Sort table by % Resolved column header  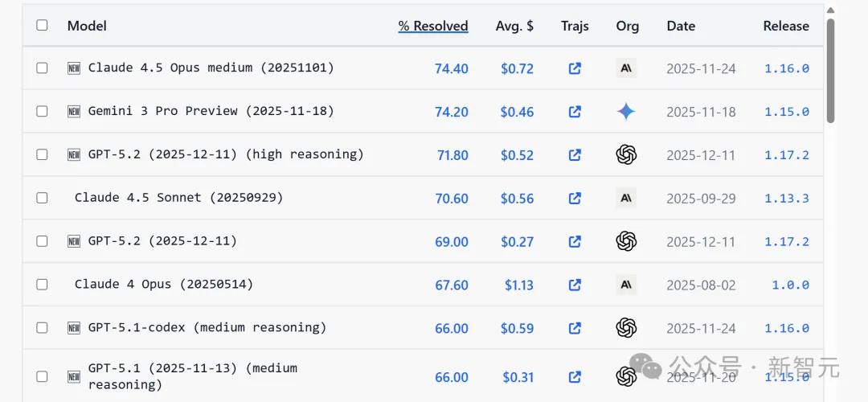click(433, 26)
